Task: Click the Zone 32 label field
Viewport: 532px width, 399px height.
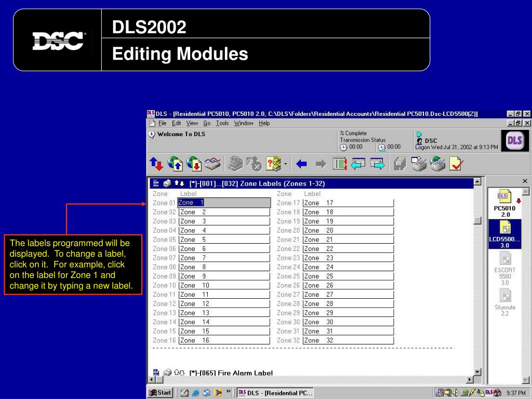Action: coord(348,340)
